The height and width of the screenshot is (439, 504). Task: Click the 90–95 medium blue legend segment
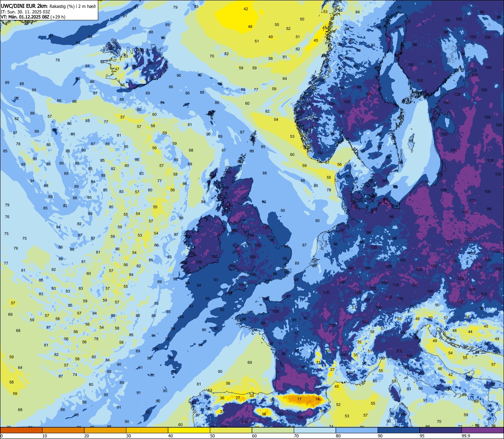pyautogui.click(x=398, y=430)
